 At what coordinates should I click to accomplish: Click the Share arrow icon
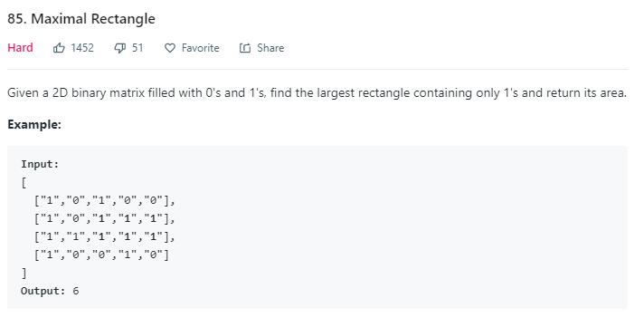[245, 48]
